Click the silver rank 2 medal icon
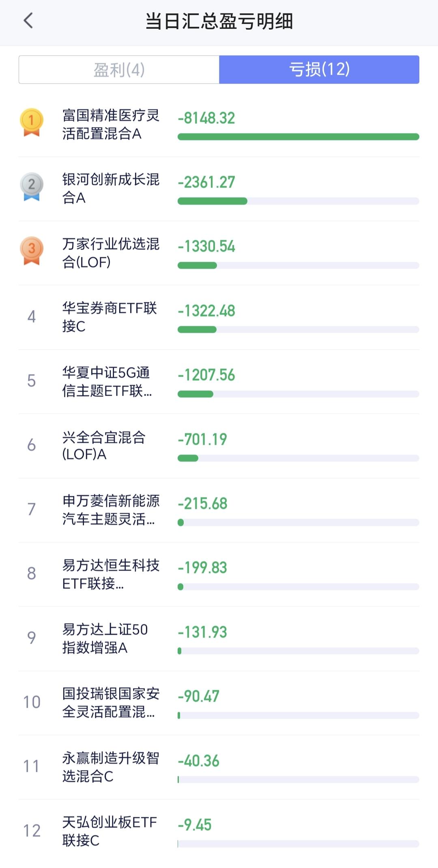 pos(32,187)
